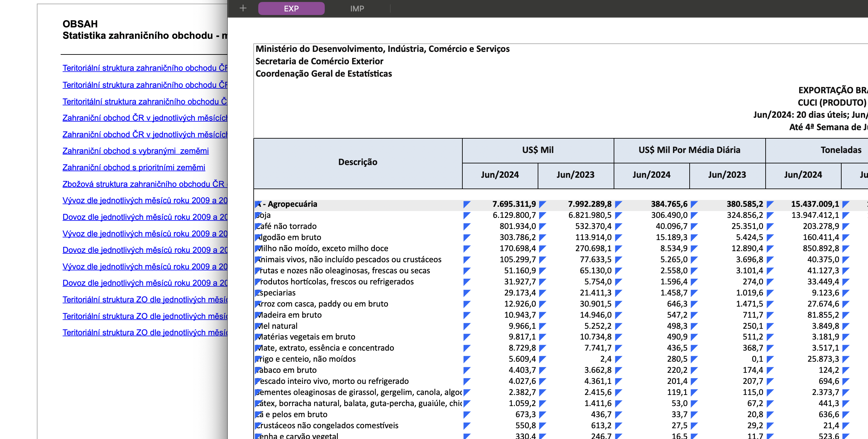Click the blue marker after Tabaco em bruto's 174,4 value
868x439 pixels.
[770, 370]
